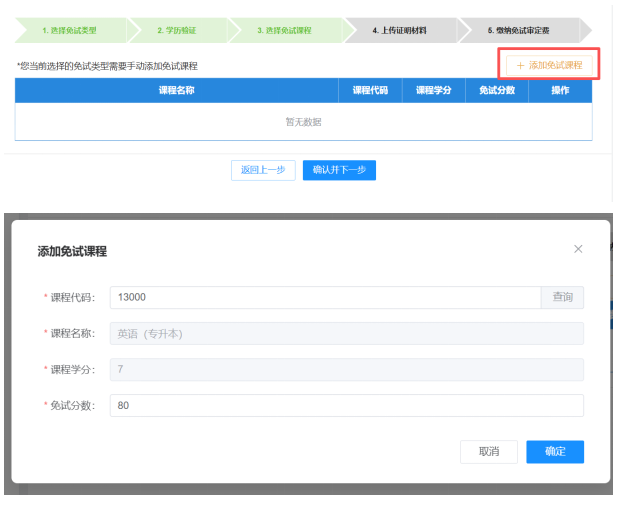
Task: Click the 课程学分 field showing 7
Action: coord(346,370)
